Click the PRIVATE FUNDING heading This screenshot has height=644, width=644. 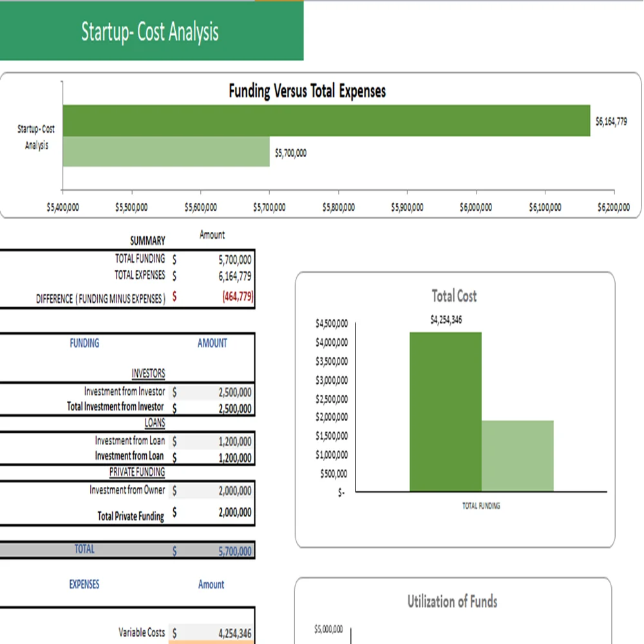[137, 472]
